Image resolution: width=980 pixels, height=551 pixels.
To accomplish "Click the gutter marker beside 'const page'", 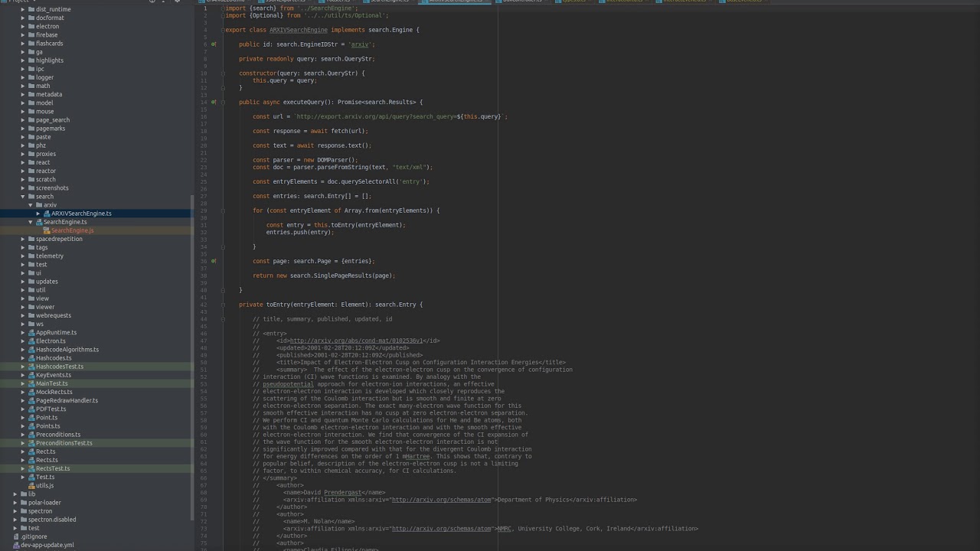I will pyautogui.click(x=214, y=261).
